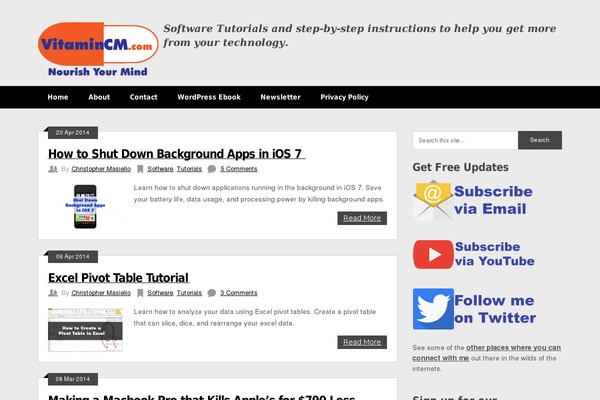The width and height of the screenshot is (600, 400).
Task: View the '3 Comments' link
Action: pyautogui.click(x=239, y=293)
